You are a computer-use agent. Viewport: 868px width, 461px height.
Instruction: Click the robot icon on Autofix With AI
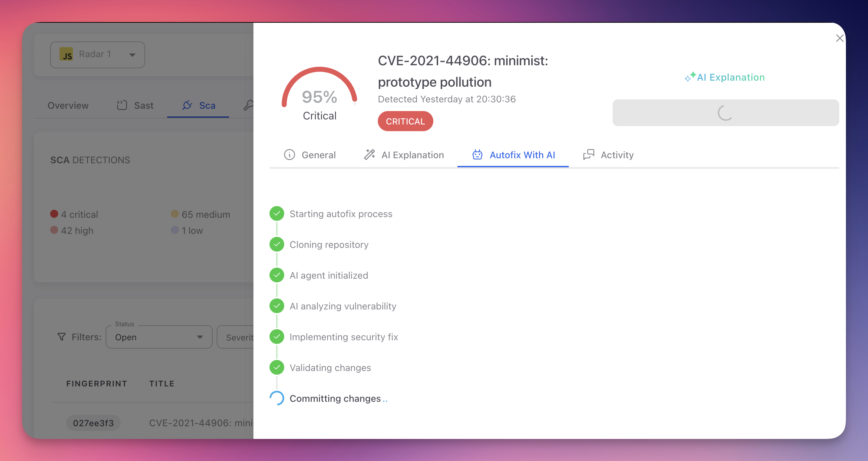point(477,155)
